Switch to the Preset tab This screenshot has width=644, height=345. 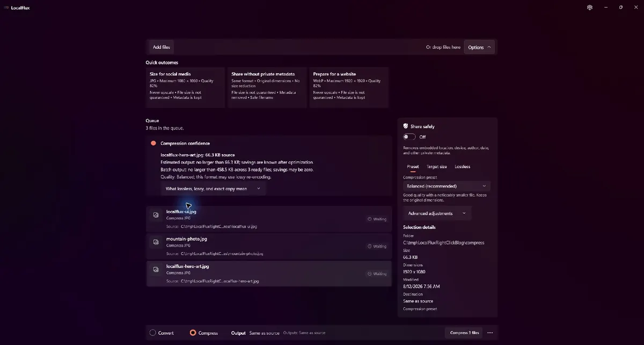[x=413, y=167]
